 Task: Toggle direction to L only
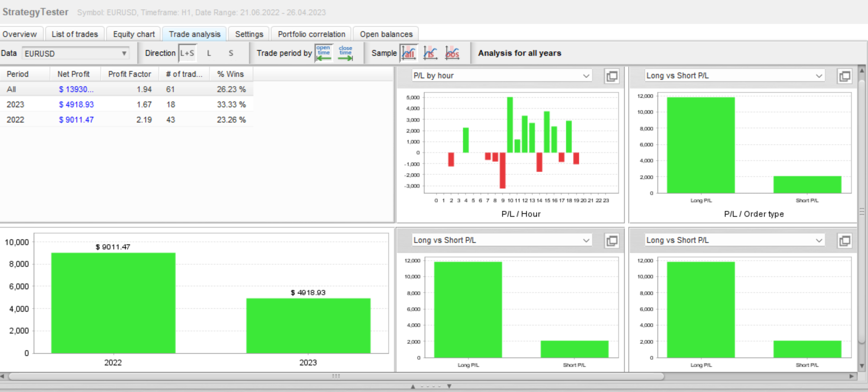point(209,53)
